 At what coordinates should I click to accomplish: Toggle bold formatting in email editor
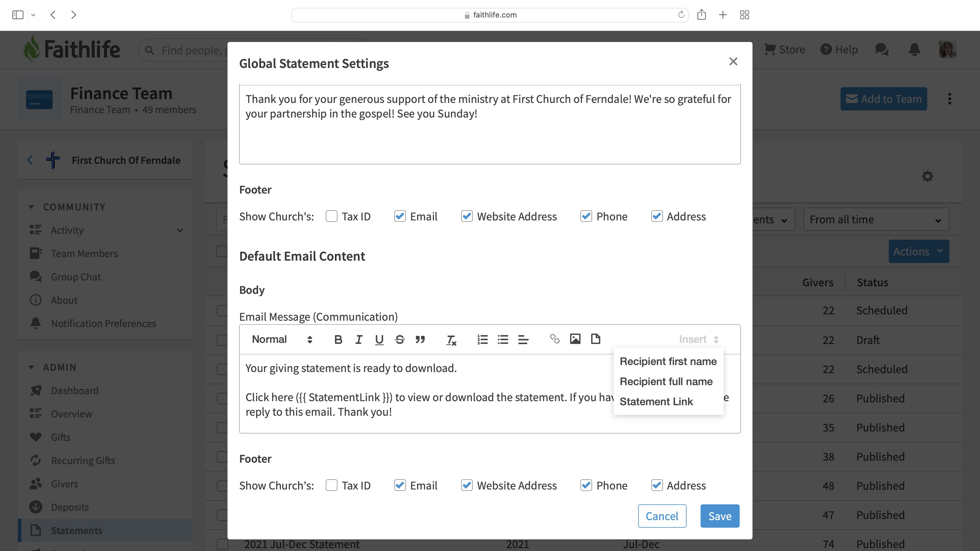(x=338, y=339)
